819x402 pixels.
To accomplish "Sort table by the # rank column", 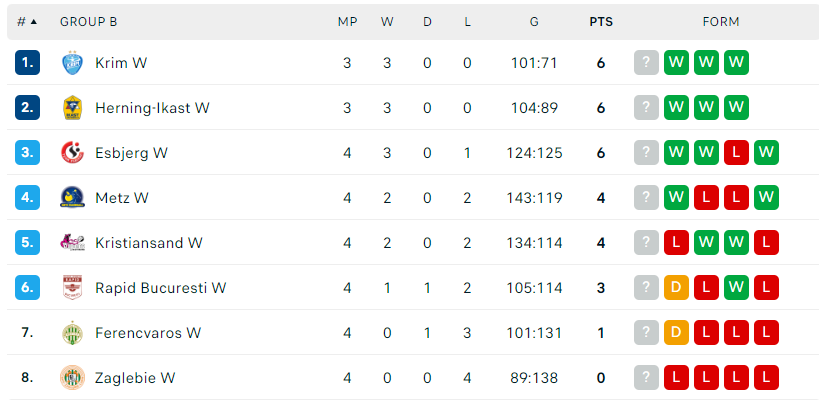I will [x=27, y=21].
